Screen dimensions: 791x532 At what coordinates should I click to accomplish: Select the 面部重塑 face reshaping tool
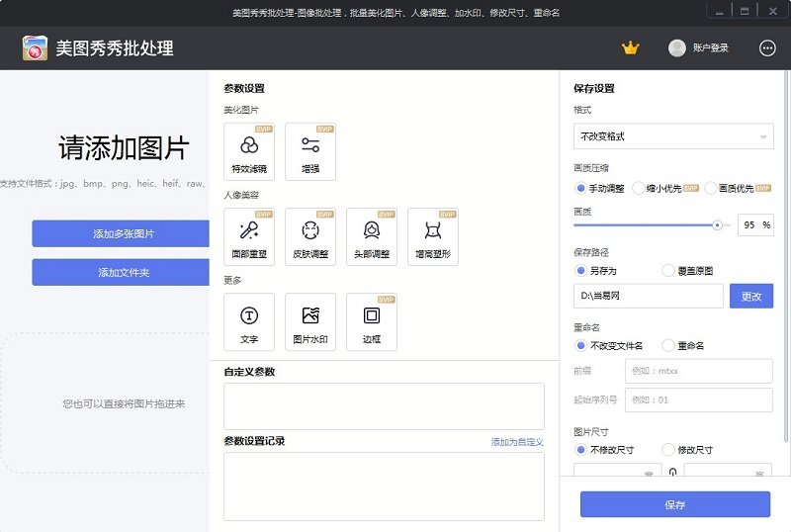[249, 236]
